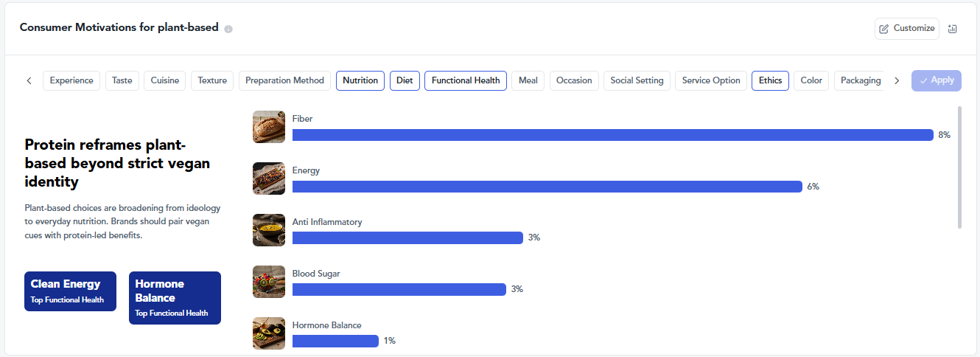Select the Experience category chip
Viewport: 980px width, 357px height.
(x=71, y=80)
